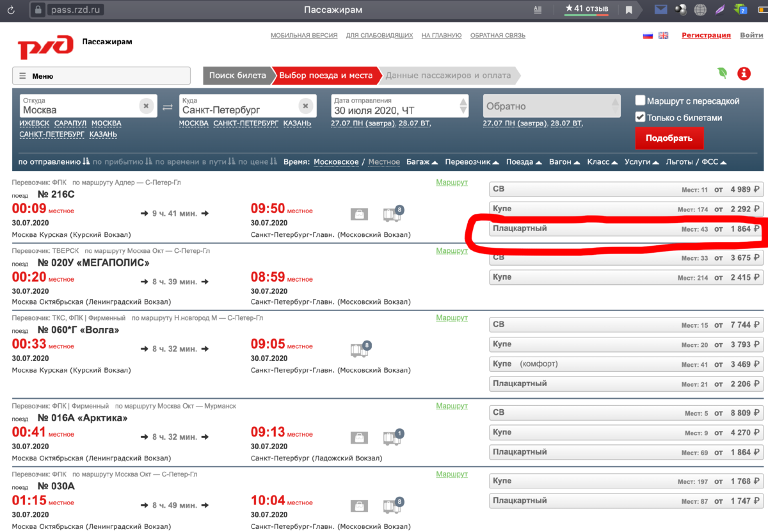Expand the Багаж filter
Viewport: 768px width, 532px height.
tap(422, 162)
